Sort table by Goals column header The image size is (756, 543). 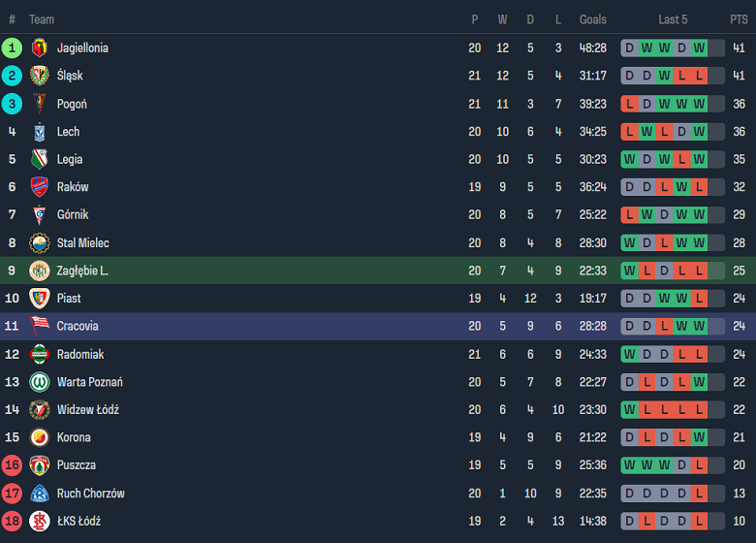592,19
